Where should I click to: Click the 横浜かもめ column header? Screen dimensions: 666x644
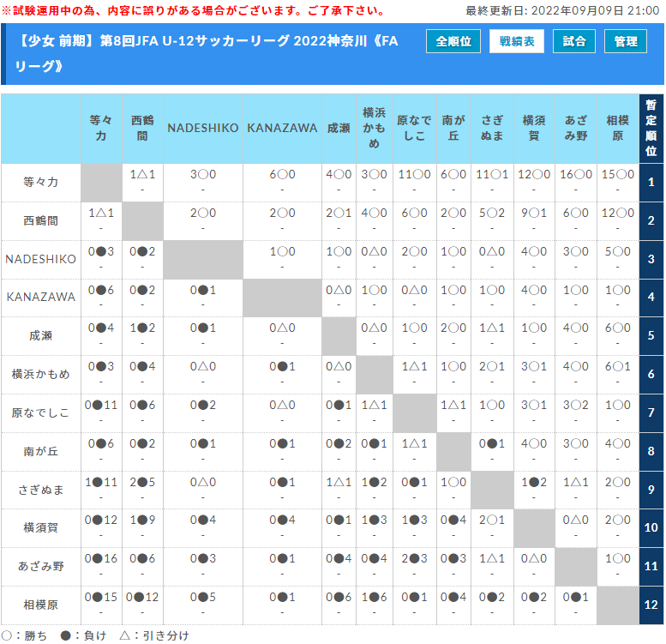pos(375,129)
